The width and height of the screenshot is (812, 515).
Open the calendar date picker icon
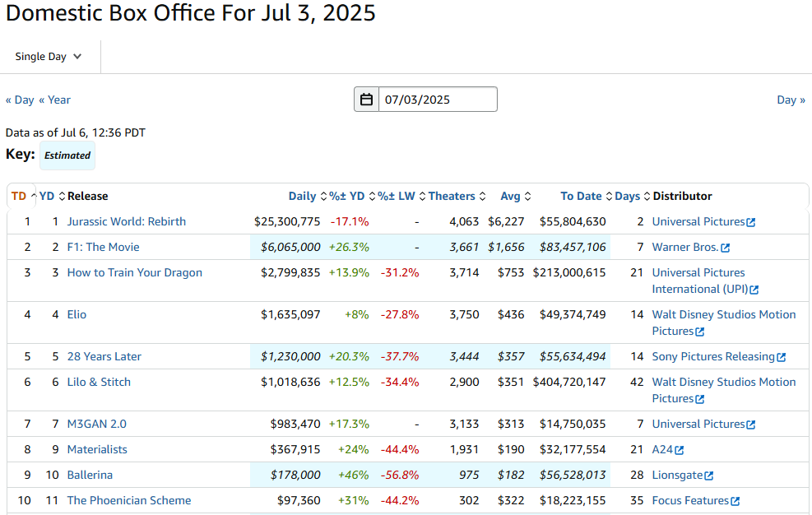pos(366,100)
